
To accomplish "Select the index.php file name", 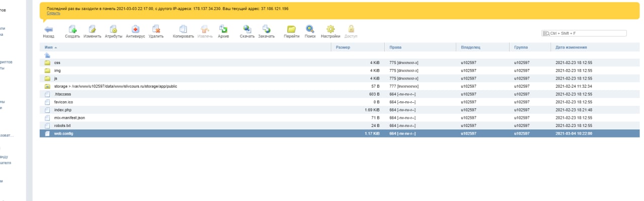I will pos(63,110).
